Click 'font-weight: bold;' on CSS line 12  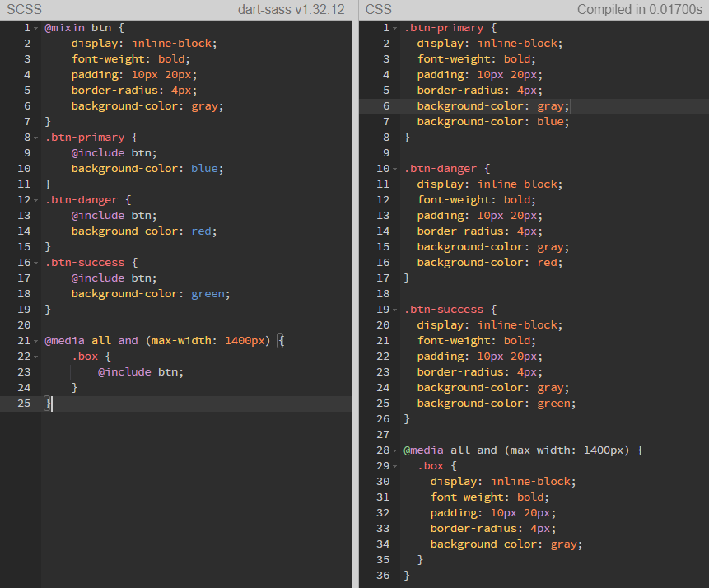pyautogui.click(x=477, y=200)
